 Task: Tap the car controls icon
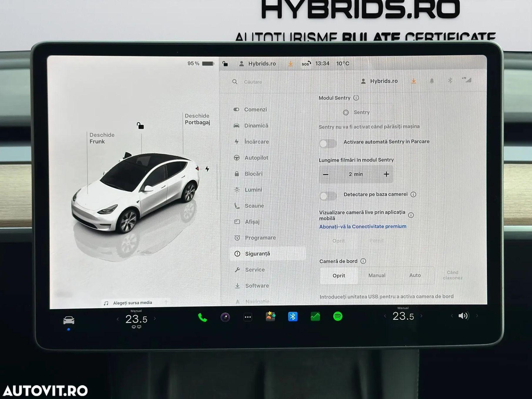[x=69, y=320]
